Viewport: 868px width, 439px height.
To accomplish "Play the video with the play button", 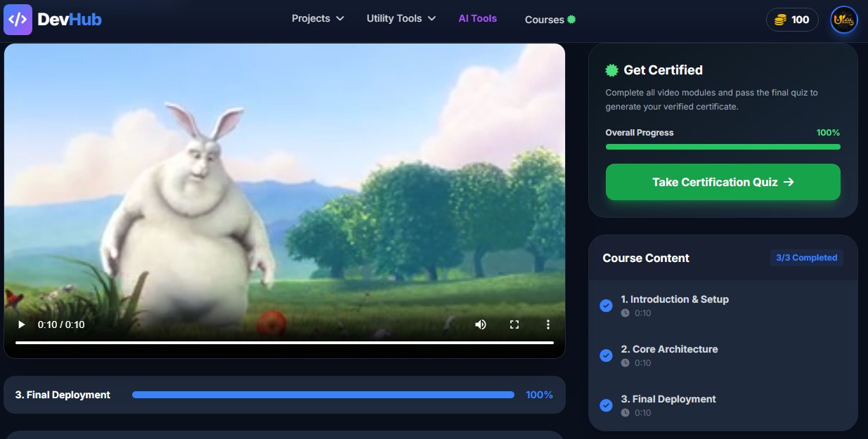I will point(22,325).
